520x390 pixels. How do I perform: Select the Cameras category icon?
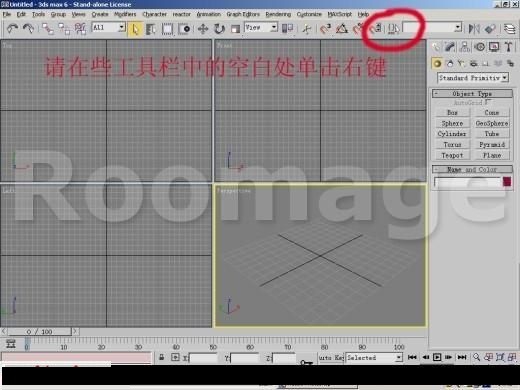pyautogui.click(x=474, y=63)
